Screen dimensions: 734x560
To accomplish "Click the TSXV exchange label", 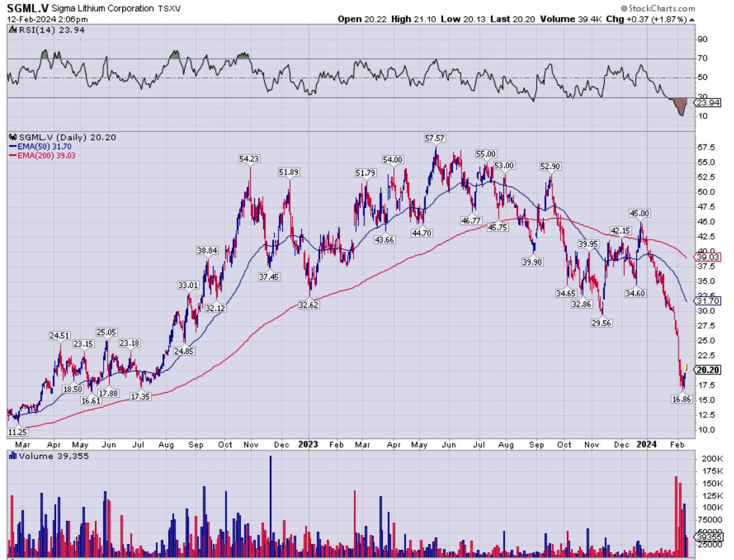I will [170, 9].
